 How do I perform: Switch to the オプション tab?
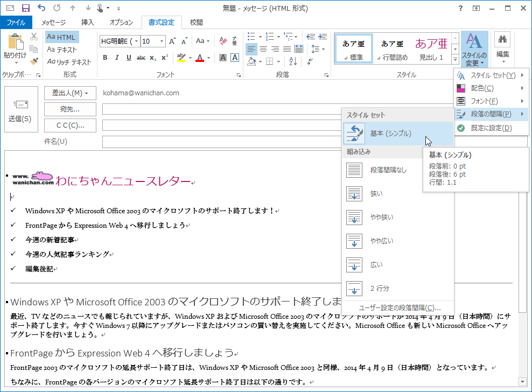point(121,23)
